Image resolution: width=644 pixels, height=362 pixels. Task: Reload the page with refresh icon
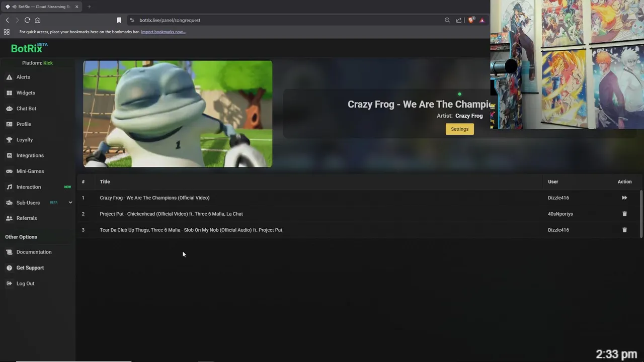(x=27, y=20)
